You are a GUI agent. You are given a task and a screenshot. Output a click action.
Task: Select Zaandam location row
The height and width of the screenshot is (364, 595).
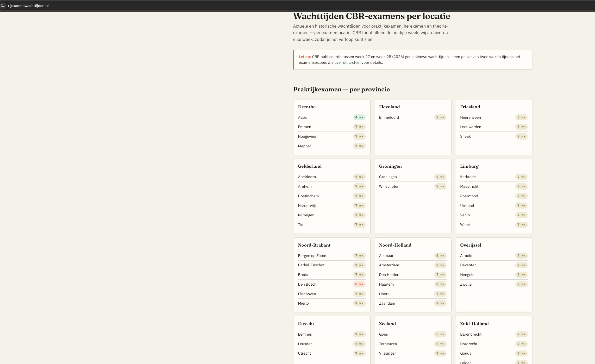[x=413, y=303]
